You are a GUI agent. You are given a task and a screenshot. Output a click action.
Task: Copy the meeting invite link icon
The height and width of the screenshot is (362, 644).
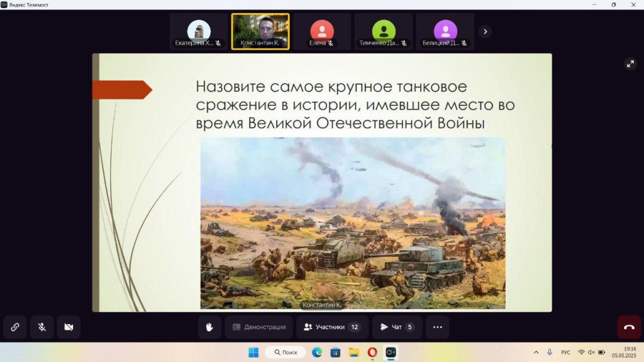[15, 327]
